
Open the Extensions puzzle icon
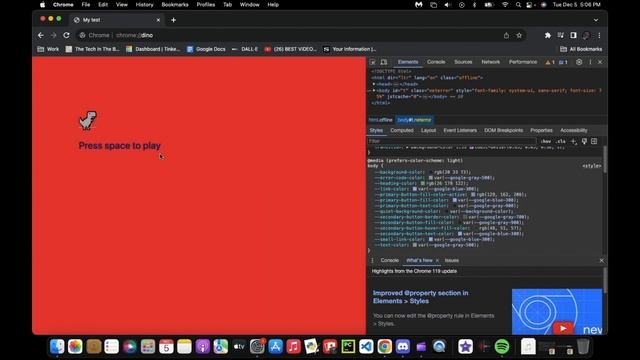(548, 36)
